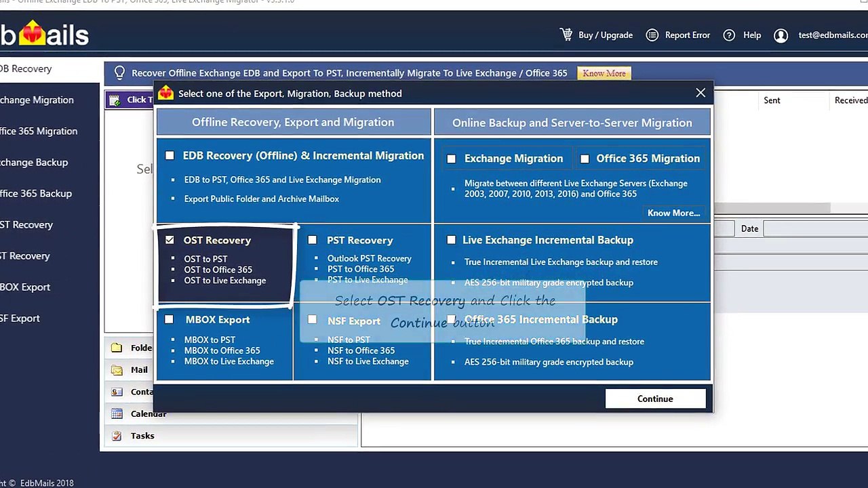Click the Report Error icon
This screenshot has width=868, height=488.
click(x=652, y=35)
